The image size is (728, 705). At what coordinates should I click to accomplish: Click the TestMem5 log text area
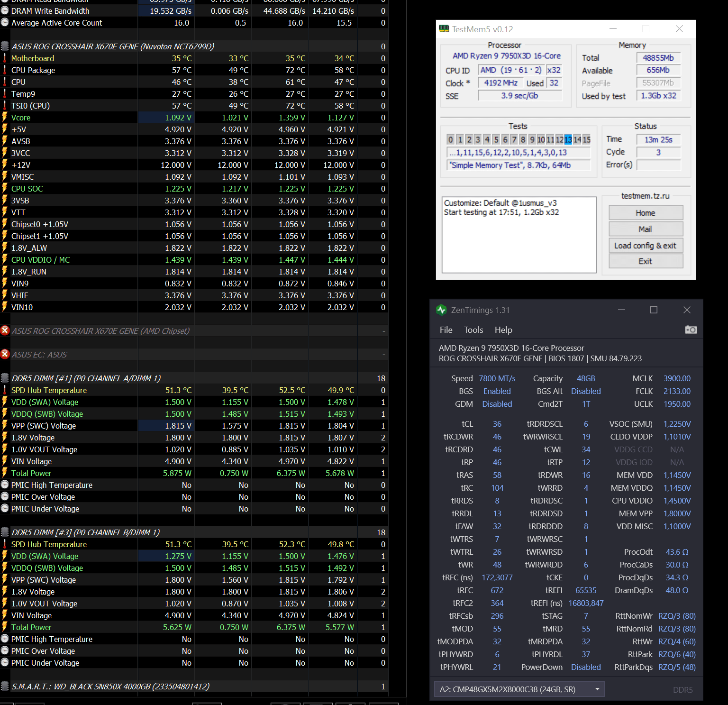coord(519,235)
